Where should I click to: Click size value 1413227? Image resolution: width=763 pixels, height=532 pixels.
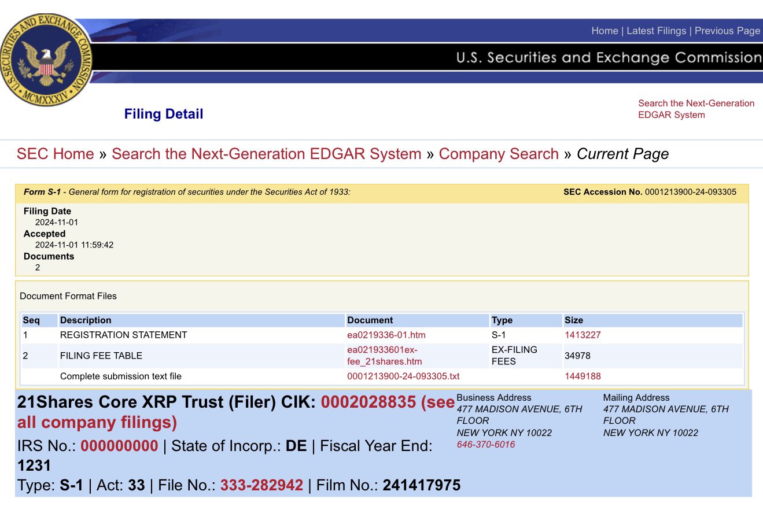click(x=583, y=335)
